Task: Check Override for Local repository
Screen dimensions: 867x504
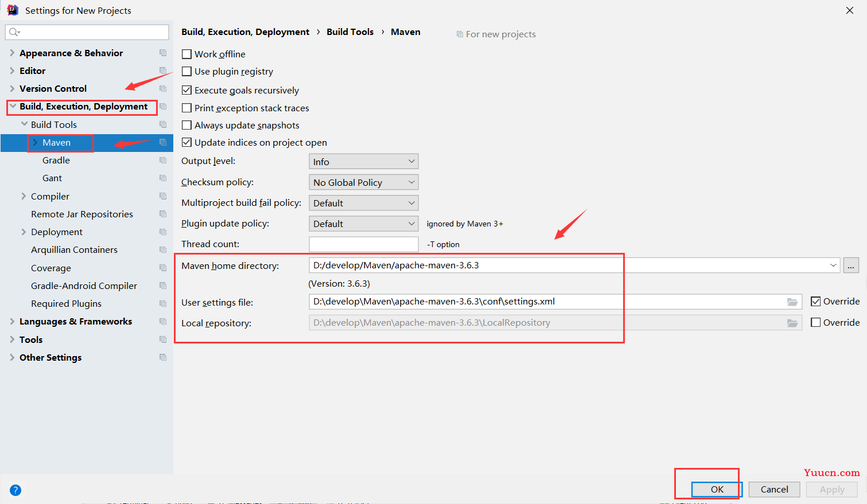Action: click(815, 322)
